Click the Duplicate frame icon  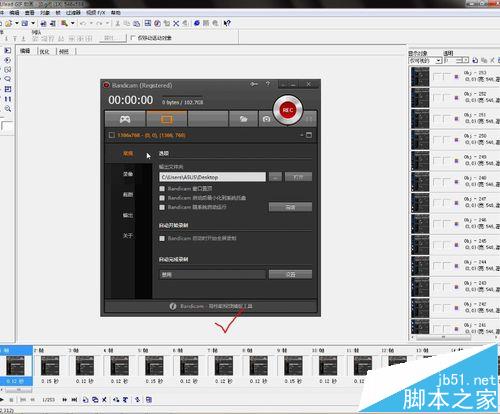pyautogui.click(x=95, y=399)
